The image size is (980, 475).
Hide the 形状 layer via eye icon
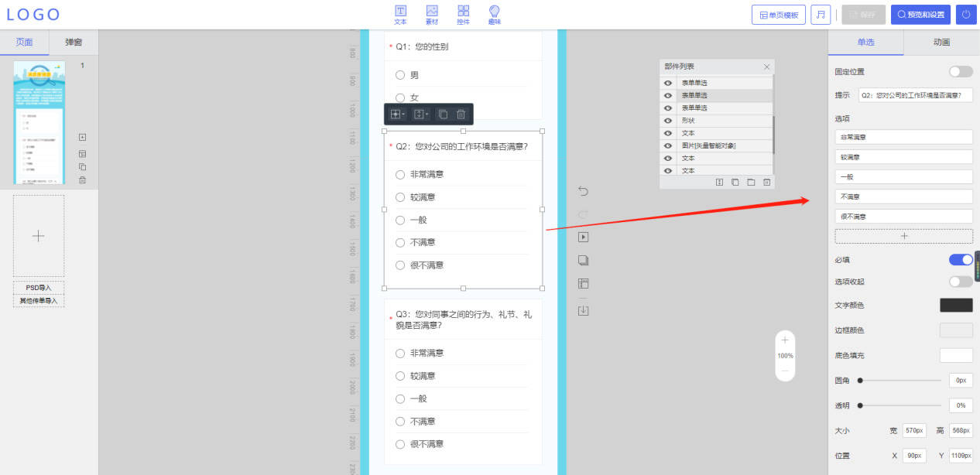coord(667,121)
